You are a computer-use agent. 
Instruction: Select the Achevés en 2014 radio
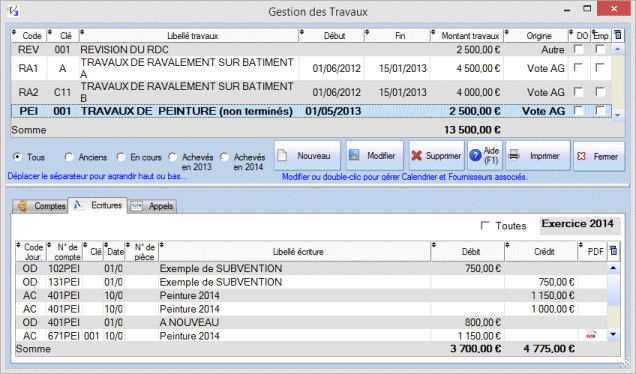[224, 157]
